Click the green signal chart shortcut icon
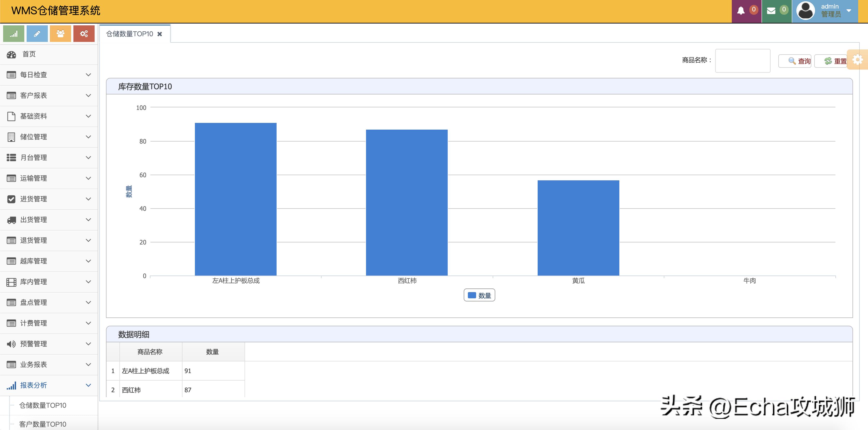Viewport: 868px width, 430px height. (x=13, y=34)
